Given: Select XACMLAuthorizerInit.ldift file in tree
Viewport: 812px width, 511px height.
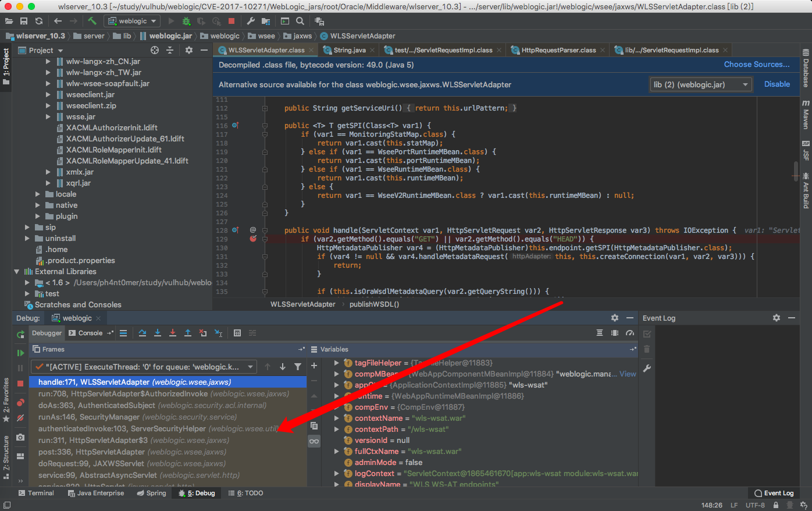Looking at the screenshot, I should click(x=112, y=127).
